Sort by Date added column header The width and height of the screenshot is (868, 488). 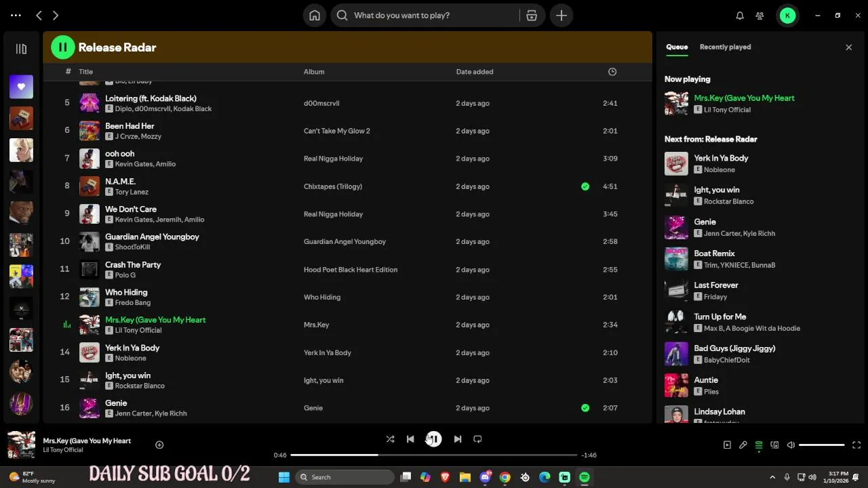click(475, 72)
